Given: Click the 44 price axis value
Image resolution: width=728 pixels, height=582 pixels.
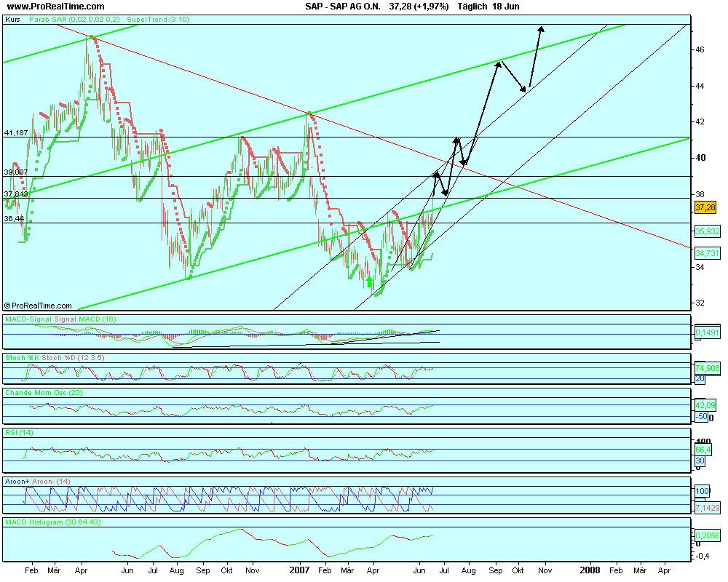Looking at the screenshot, I should coord(700,86).
